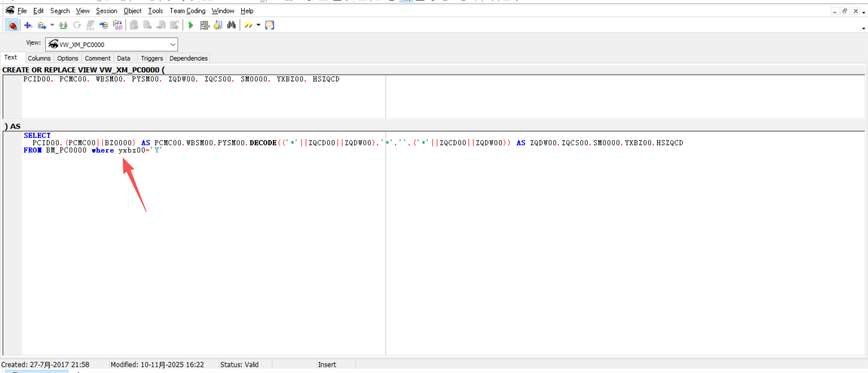The image size is (868, 373).
Task: Open the Session menu
Action: pyautogui.click(x=107, y=11)
